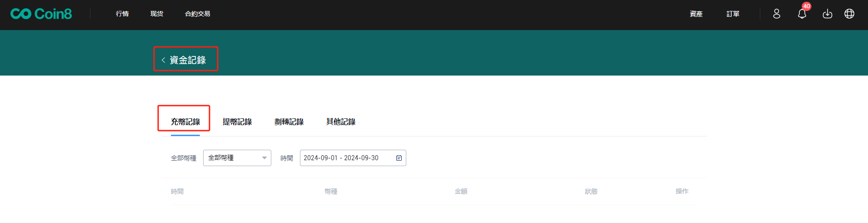Switch to the 提幣記錄 tab
Viewport: 868px width, 223px height.
pos(237,122)
